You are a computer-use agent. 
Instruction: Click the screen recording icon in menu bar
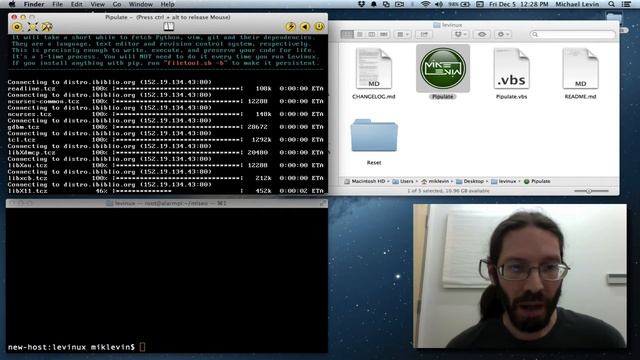pyautogui.click(x=400, y=4)
